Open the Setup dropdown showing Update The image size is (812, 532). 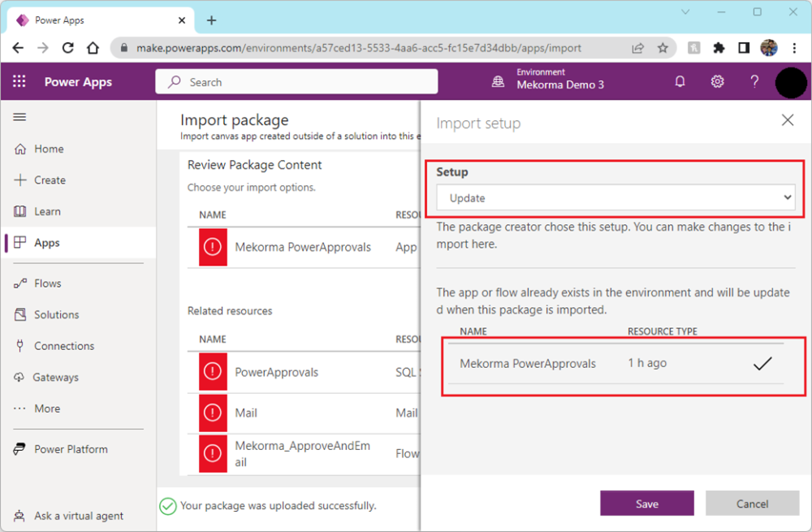click(x=615, y=198)
